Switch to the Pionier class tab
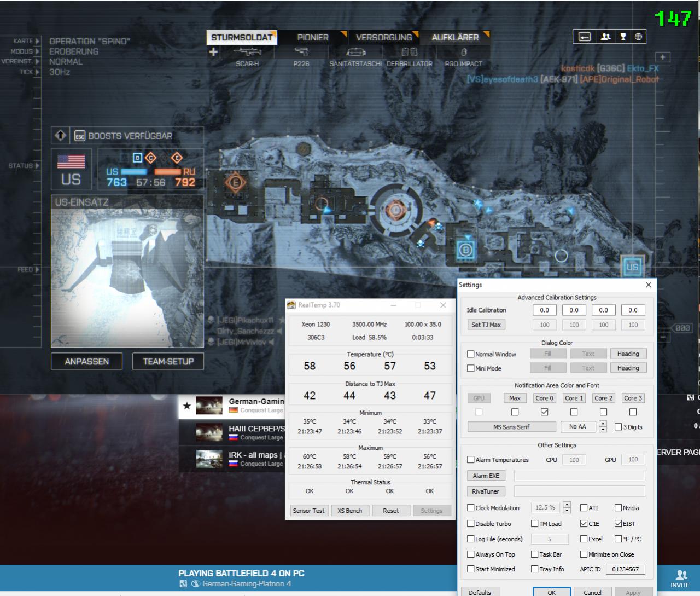700x596 pixels. [x=313, y=37]
